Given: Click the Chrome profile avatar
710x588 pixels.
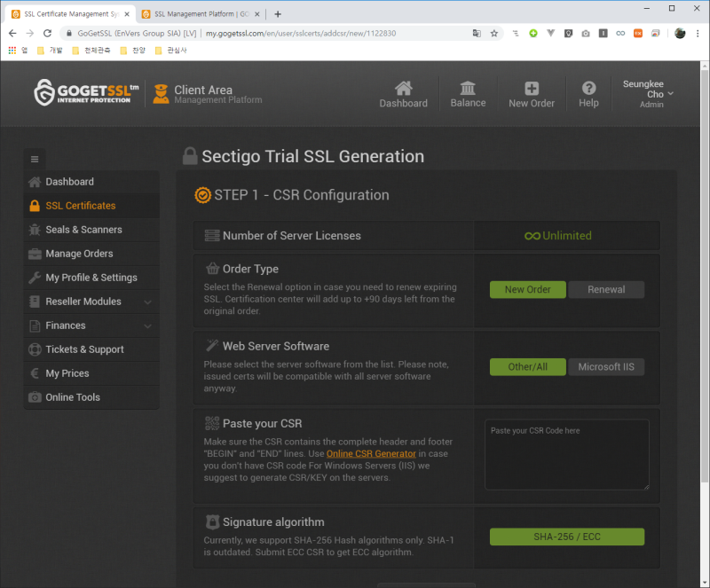Looking at the screenshot, I should click(680, 33).
